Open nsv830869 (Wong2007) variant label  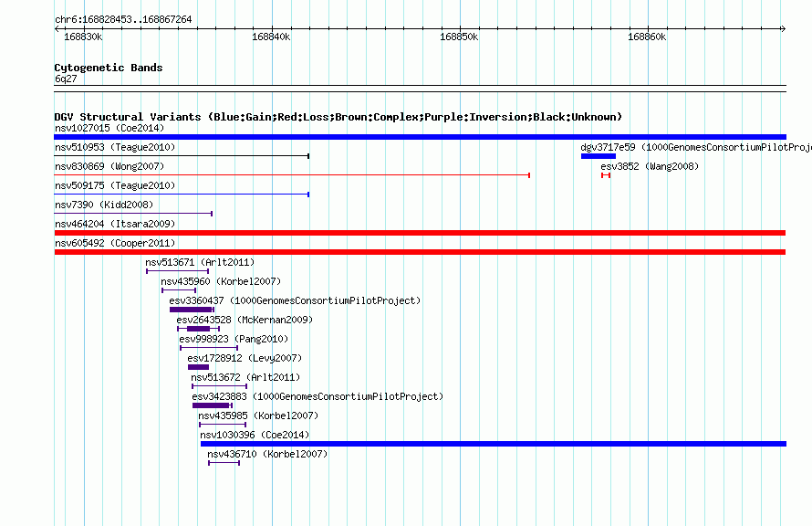[109, 166]
